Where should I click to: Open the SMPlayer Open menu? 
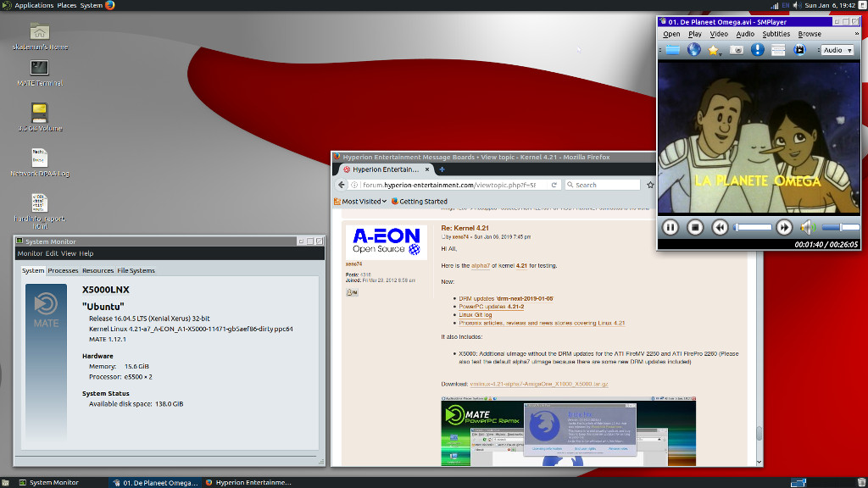671,34
